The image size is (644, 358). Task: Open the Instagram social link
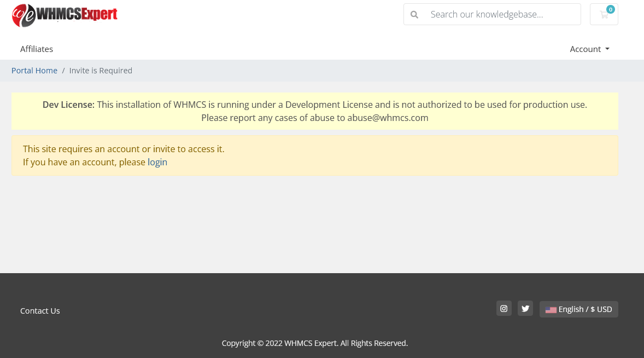[504, 309]
